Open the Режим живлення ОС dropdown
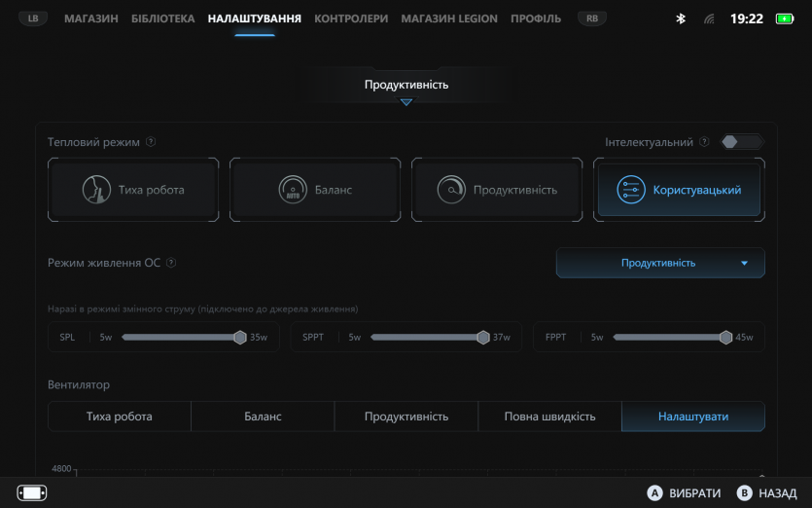This screenshot has height=508, width=812. pyautogui.click(x=660, y=263)
